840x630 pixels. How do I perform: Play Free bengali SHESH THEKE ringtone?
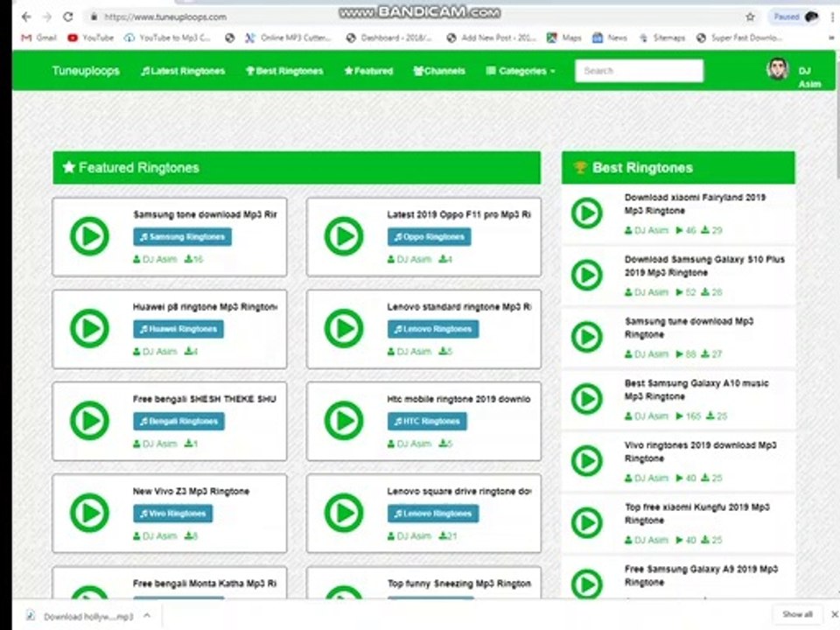click(89, 421)
